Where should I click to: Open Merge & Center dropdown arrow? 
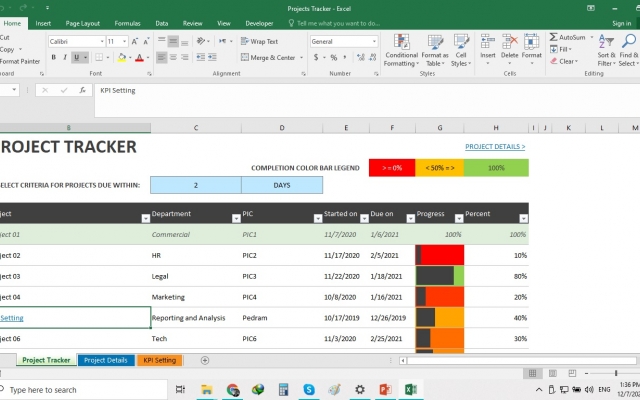point(302,58)
